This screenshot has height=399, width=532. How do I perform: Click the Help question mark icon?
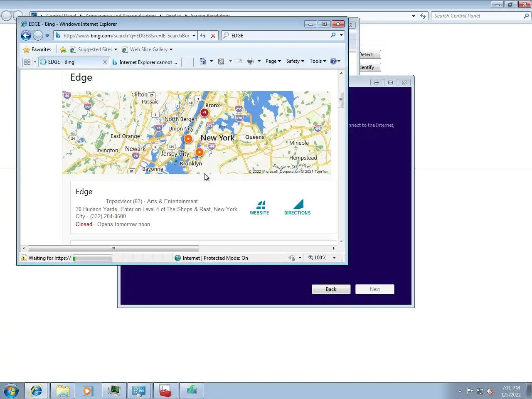tap(333, 61)
